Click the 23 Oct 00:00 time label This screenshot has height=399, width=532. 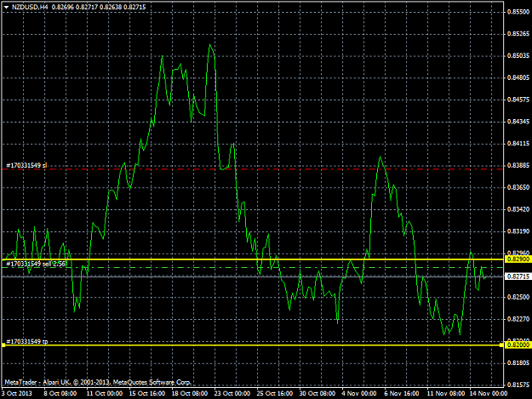click(232, 393)
